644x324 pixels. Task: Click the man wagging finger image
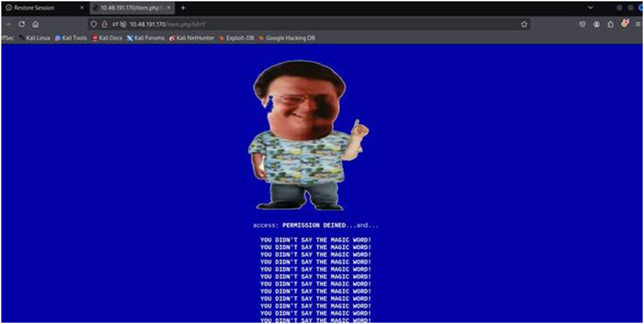pyautogui.click(x=308, y=135)
